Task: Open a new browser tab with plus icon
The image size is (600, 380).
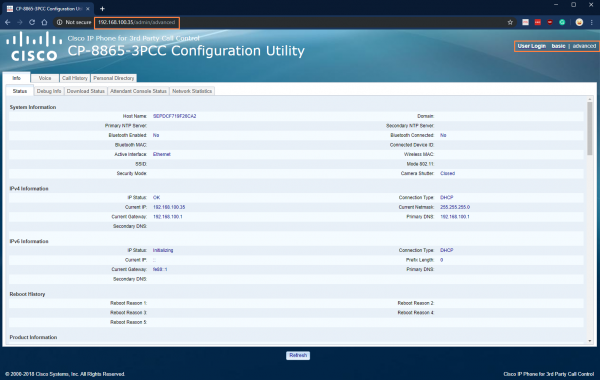Action: click(x=102, y=8)
